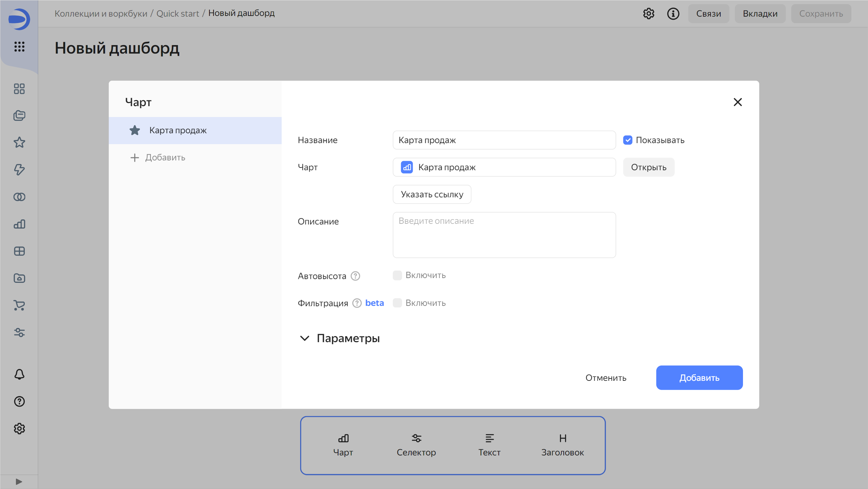The height and width of the screenshot is (489, 868).
Task: Click the Указать ссылку button
Action: [432, 194]
